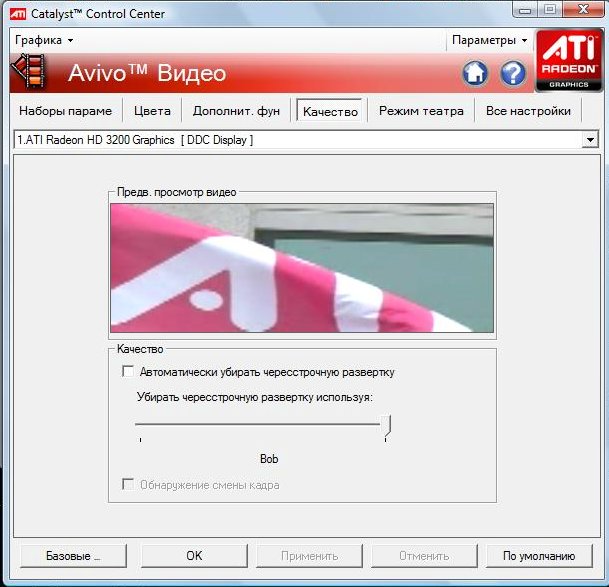Open help via the question mark icon
Screen dimensions: 609x587
tap(513, 73)
